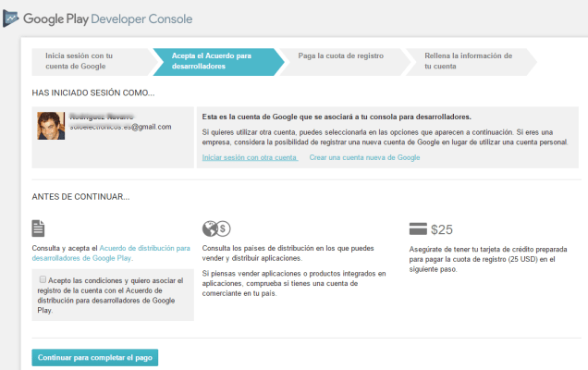Click the user profile photo
The width and height of the screenshot is (588, 370).
(x=51, y=125)
